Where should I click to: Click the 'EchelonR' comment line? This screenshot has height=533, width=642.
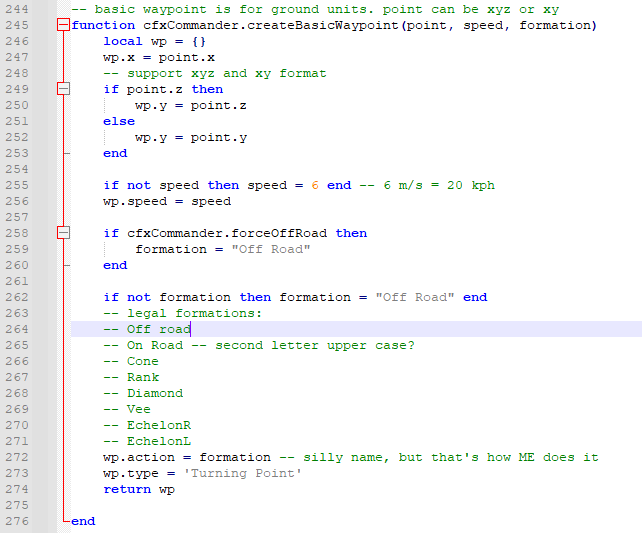coord(147,425)
